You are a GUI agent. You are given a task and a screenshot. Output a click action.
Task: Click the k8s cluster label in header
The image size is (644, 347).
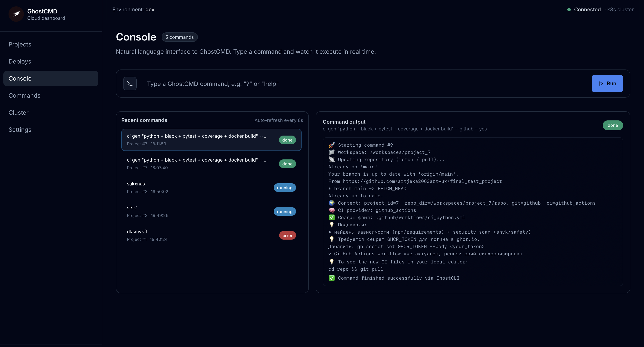tap(620, 10)
